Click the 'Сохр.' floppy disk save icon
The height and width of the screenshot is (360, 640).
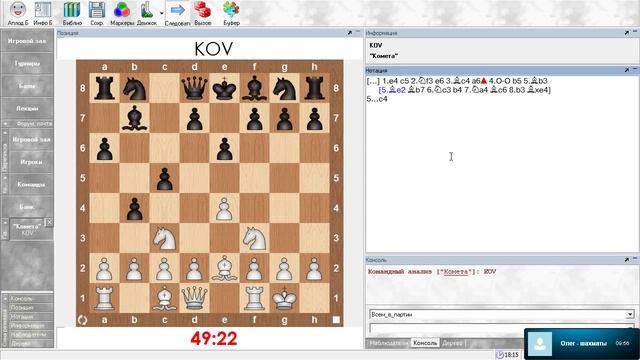click(97, 13)
